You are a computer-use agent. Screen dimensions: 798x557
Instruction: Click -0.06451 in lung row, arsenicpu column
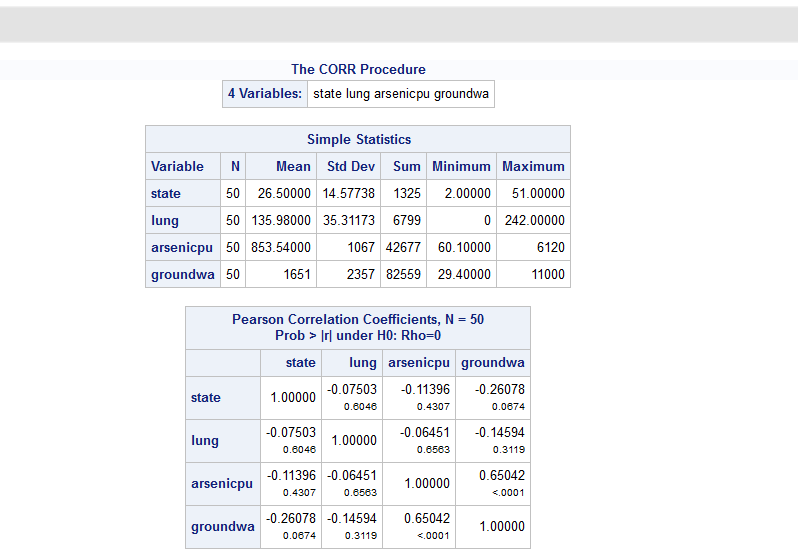tap(425, 433)
